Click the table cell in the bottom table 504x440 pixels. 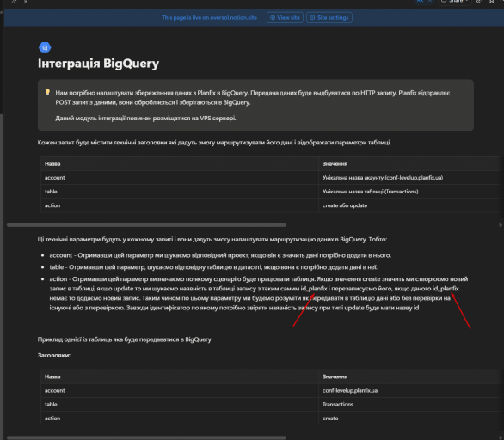(180, 405)
